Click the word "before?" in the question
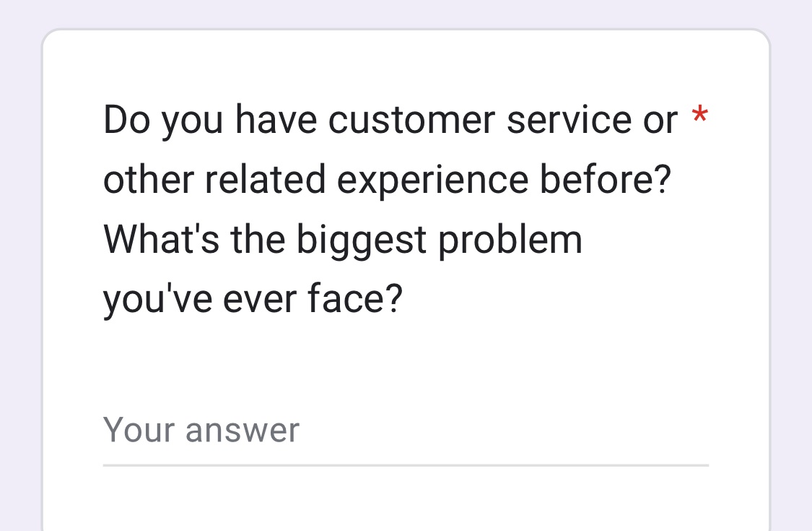This screenshot has width=812, height=531. point(606,180)
